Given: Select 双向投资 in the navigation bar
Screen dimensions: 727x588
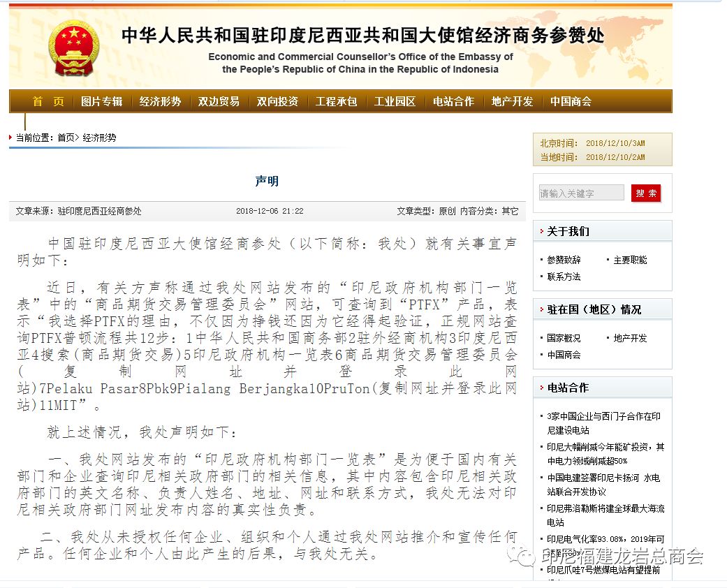Looking at the screenshot, I should (277, 101).
